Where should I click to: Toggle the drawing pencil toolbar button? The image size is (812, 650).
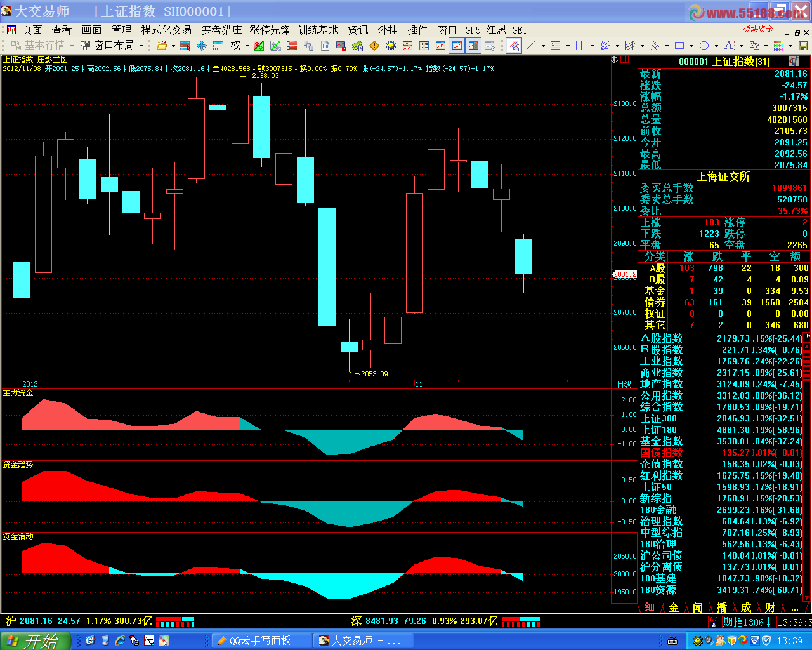click(514, 46)
